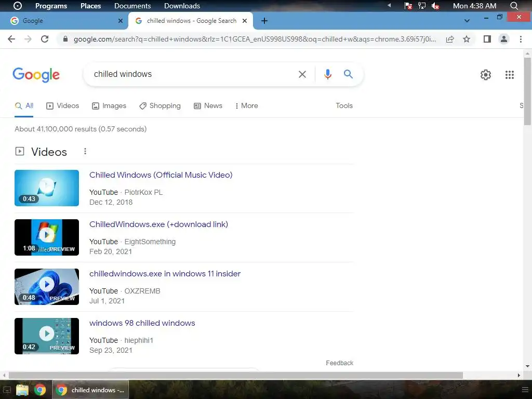The width and height of the screenshot is (532, 399).
Task: Open the file manager in the taskbar
Action: point(22,390)
